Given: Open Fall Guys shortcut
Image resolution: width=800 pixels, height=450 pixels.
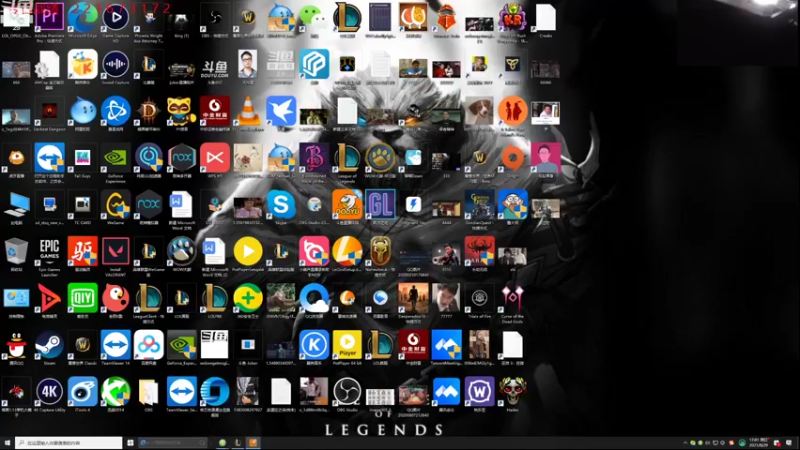Looking at the screenshot, I should coord(83,158).
